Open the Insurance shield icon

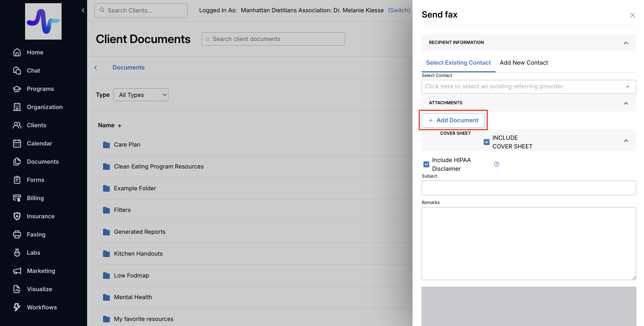(17, 216)
